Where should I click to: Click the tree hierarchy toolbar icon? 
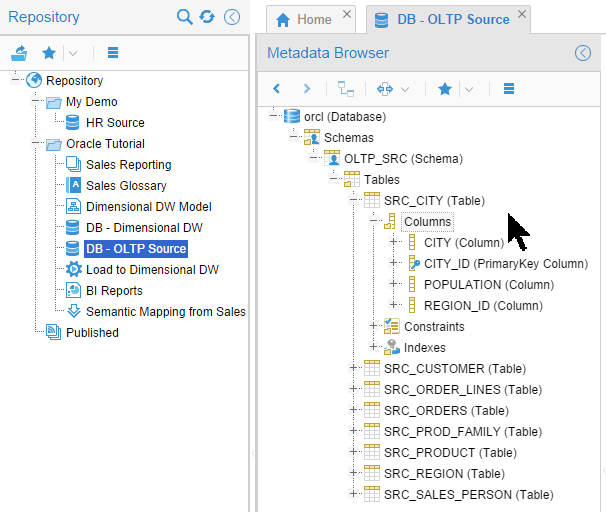click(x=346, y=89)
